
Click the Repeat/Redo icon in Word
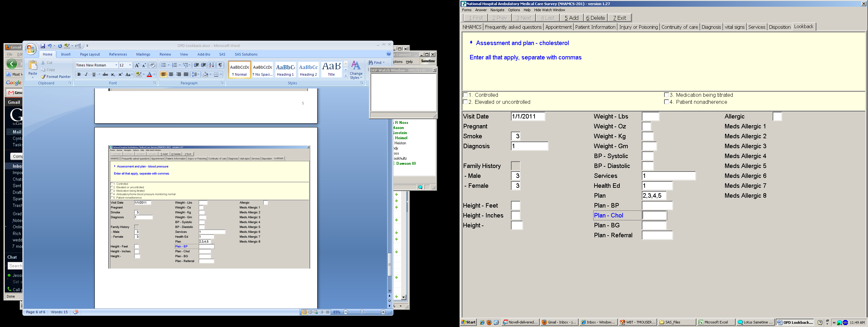(60, 46)
